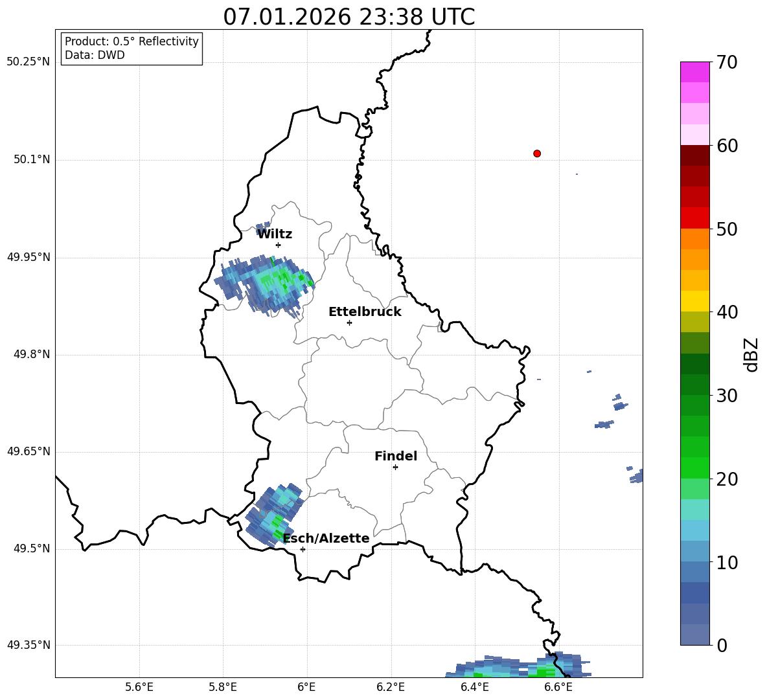This screenshot has width=767, height=700.
Task: Click the 6.6°E longitude label
Action: pos(558,688)
